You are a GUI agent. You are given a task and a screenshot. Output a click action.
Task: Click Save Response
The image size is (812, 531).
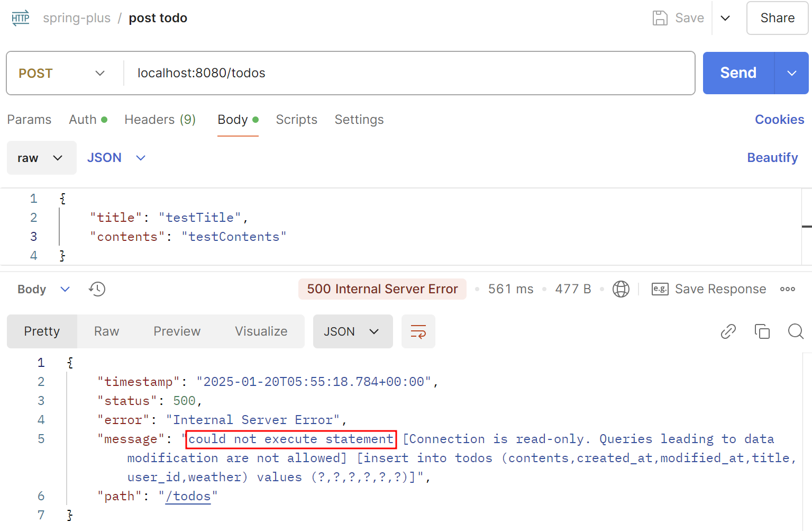pyautogui.click(x=709, y=289)
